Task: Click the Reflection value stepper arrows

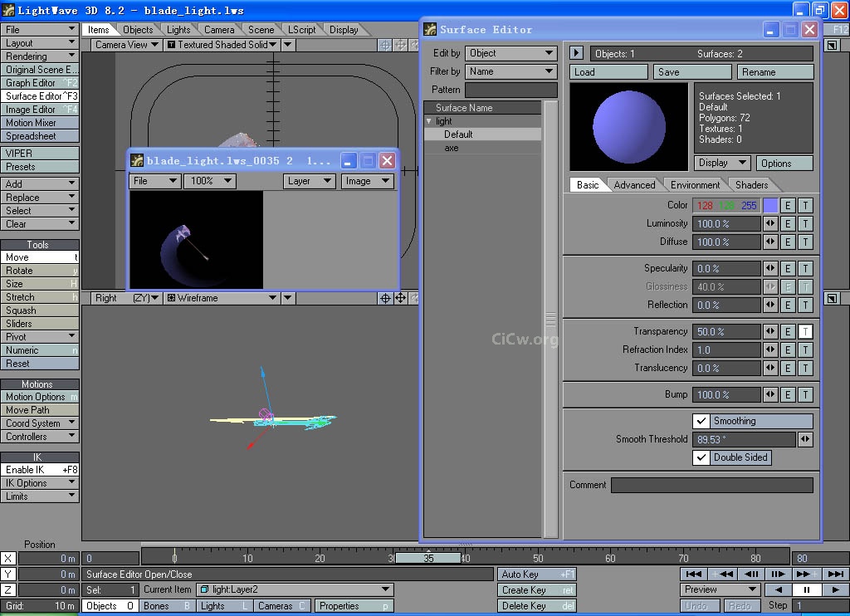Action: (x=770, y=305)
